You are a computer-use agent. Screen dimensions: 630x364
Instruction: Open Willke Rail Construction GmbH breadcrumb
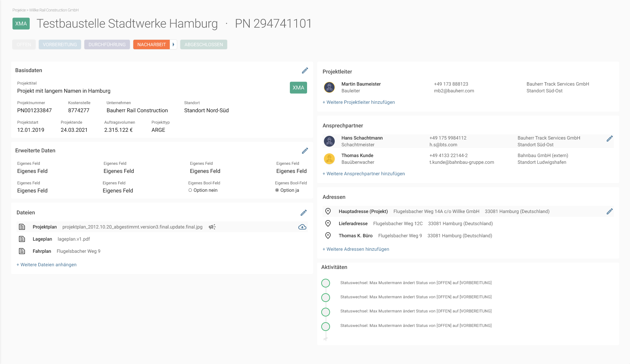pyautogui.click(x=54, y=10)
